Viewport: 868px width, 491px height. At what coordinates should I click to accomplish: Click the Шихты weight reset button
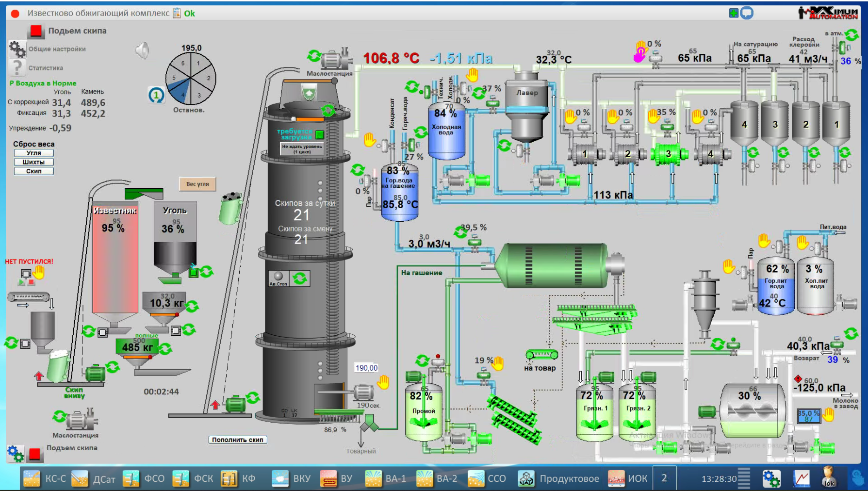33,162
